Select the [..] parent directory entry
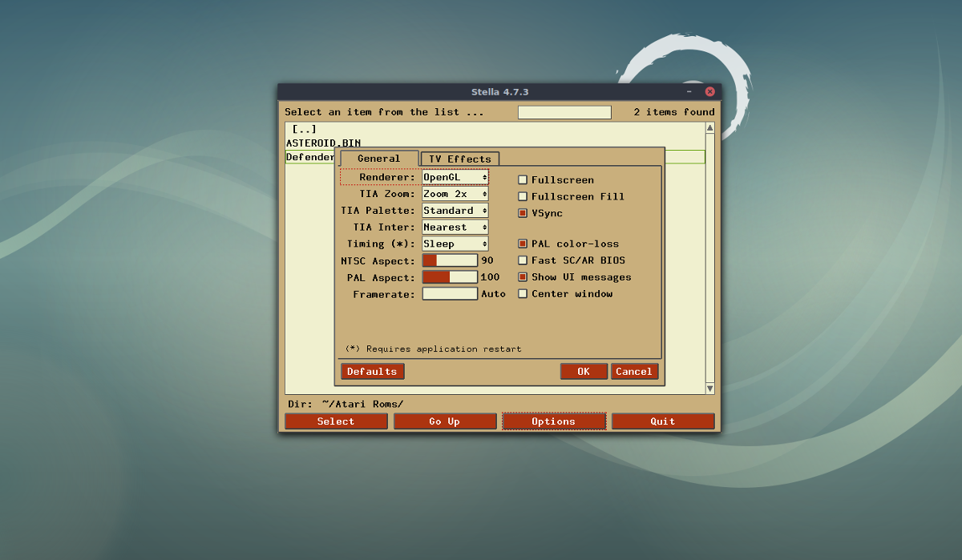Screen dimensions: 962x560 coord(495,129)
